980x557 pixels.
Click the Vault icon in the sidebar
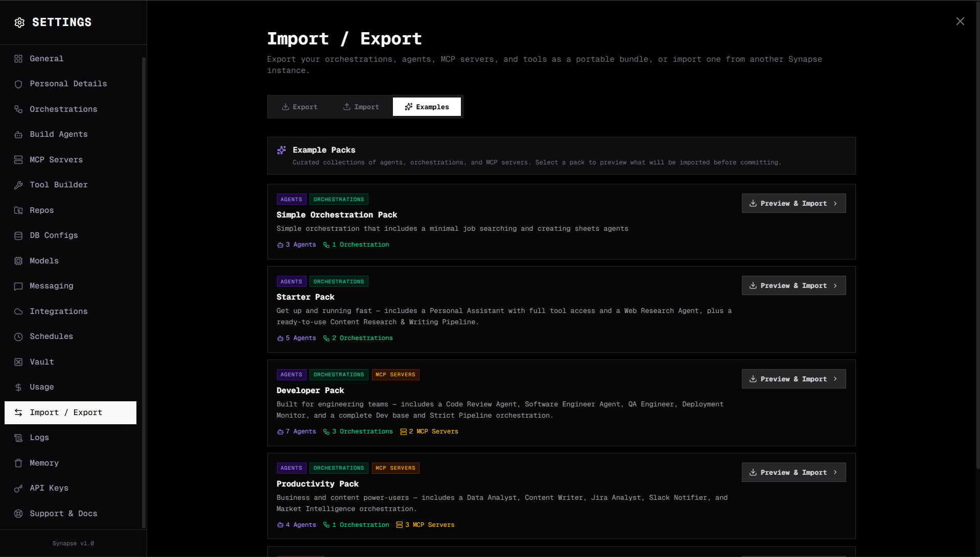point(18,362)
